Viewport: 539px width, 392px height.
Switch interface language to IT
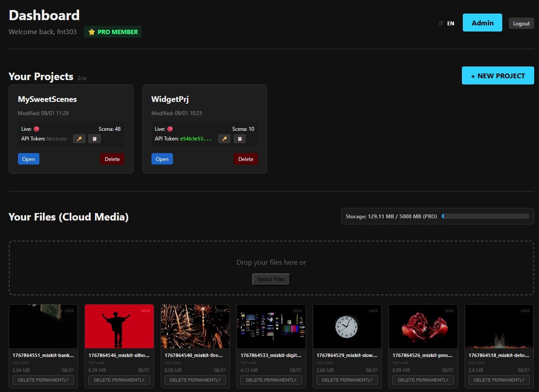(441, 24)
